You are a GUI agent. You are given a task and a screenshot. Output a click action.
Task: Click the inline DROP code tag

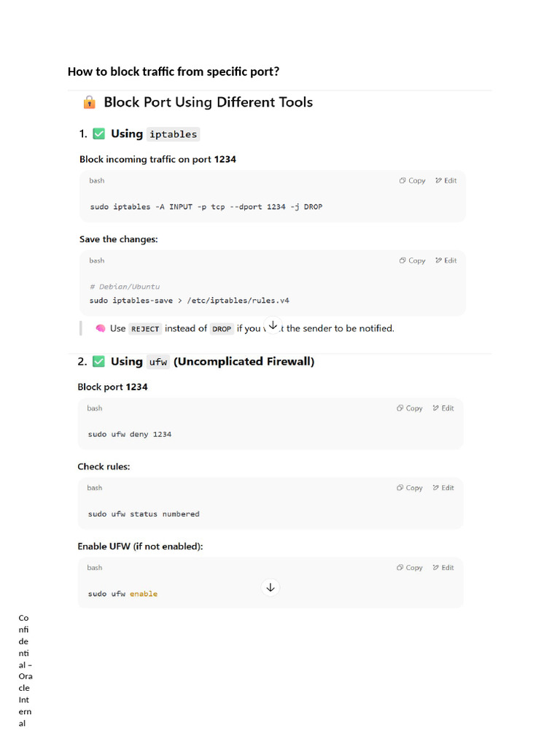tap(222, 329)
